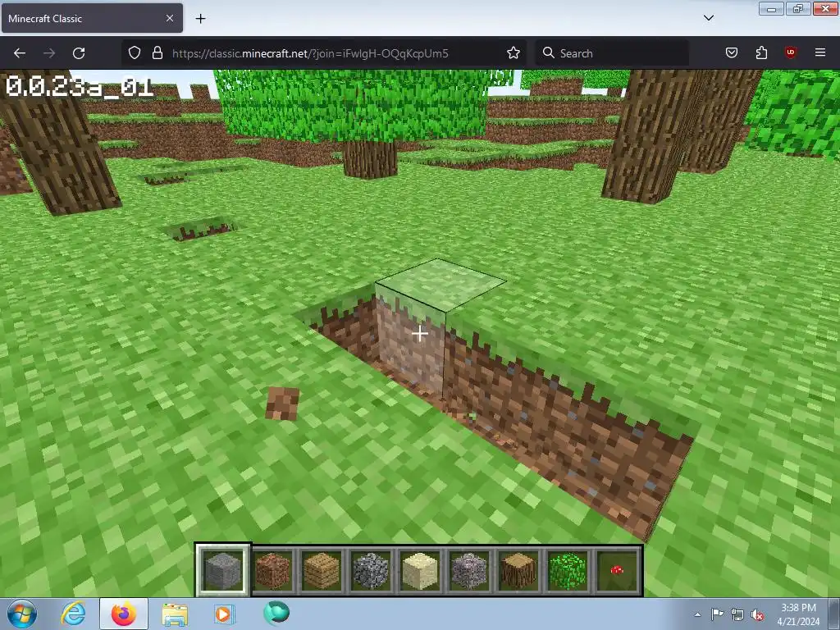View site security padlock info
The width and height of the screenshot is (840, 630).
tap(157, 53)
